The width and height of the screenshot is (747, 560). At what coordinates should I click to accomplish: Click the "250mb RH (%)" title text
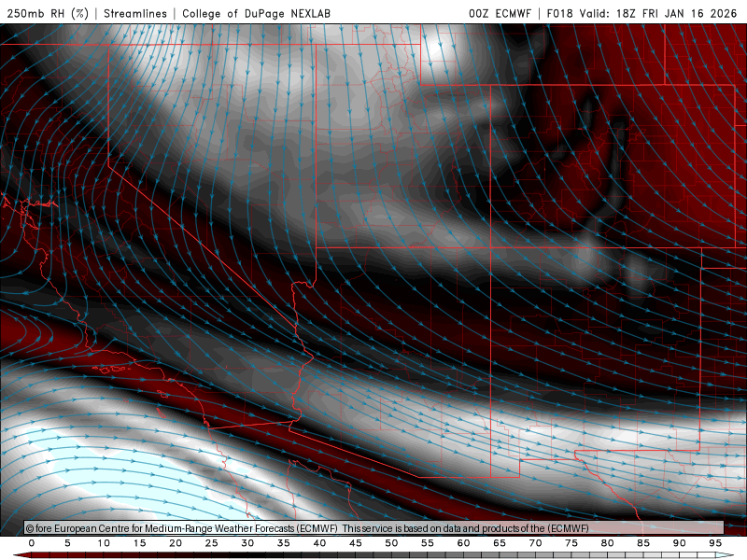[49, 13]
